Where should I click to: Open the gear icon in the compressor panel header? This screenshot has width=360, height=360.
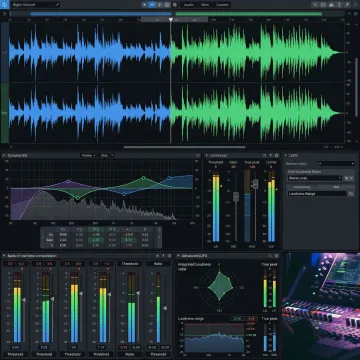pyautogui.click(x=169, y=256)
